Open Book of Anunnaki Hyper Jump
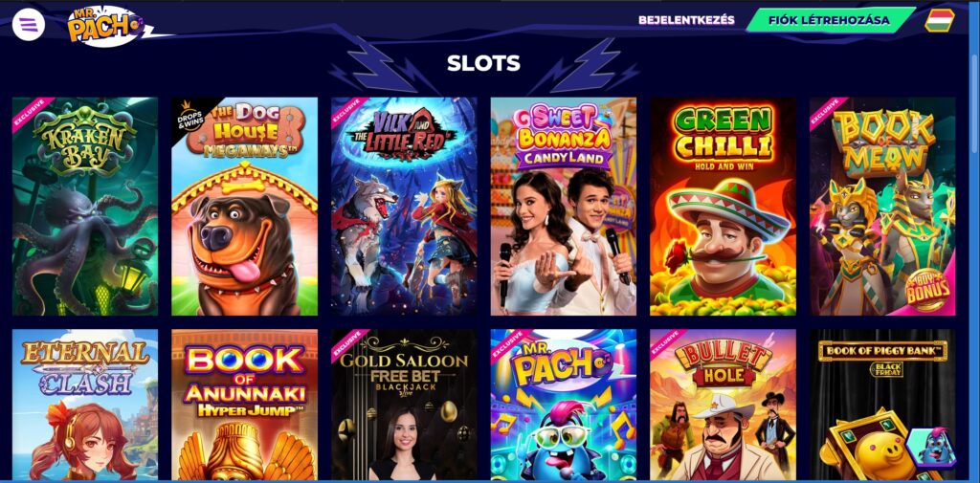980x483 pixels. coord(244,405)
